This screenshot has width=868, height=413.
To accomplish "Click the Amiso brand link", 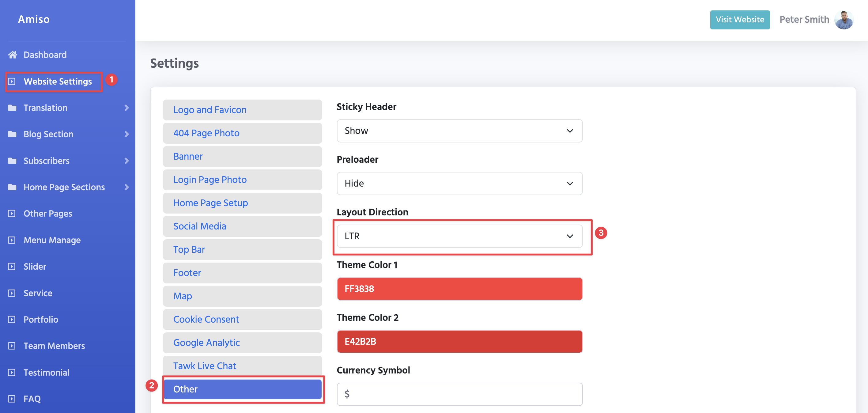I will 34,19.
